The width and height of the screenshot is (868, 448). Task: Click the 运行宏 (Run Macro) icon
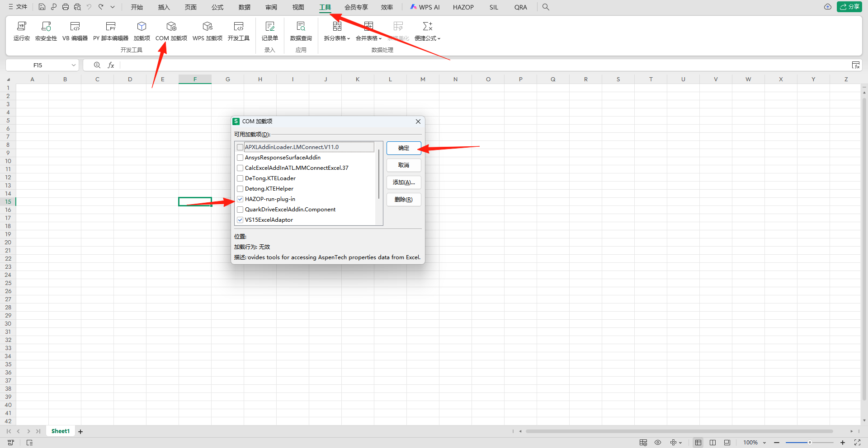coord(21,31)
